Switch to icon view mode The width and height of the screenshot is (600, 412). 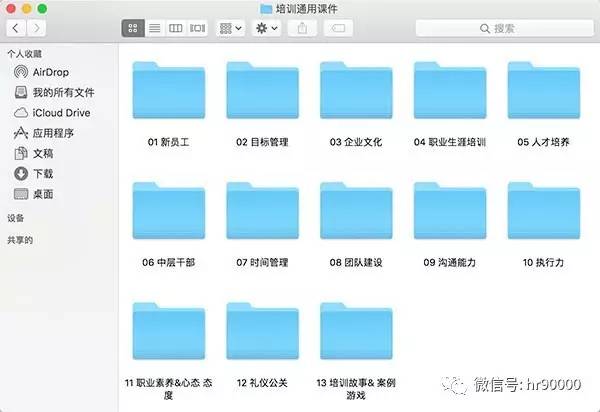click(x=132, y=29)
